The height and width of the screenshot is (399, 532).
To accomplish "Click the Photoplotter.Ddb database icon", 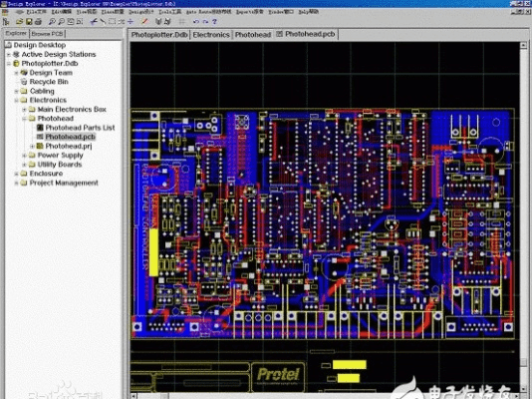I will (x=16, y=63).
